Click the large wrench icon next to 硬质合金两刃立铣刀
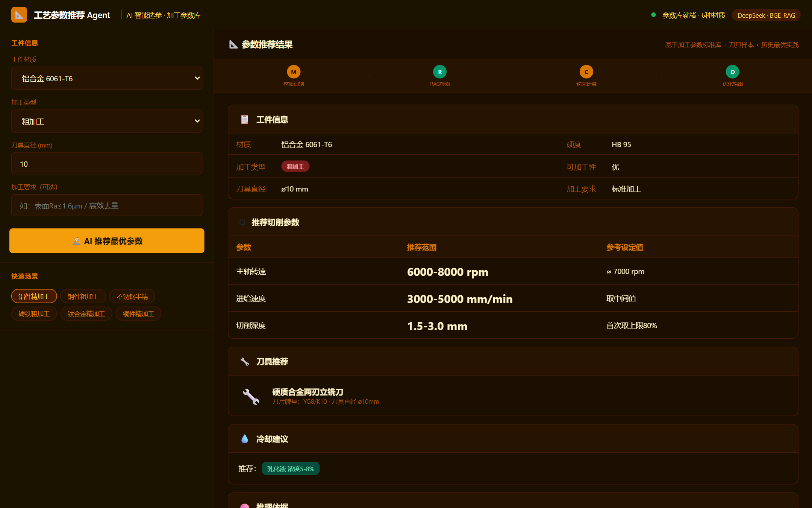This screenshot has height=508, width=812. click(251, 396)
